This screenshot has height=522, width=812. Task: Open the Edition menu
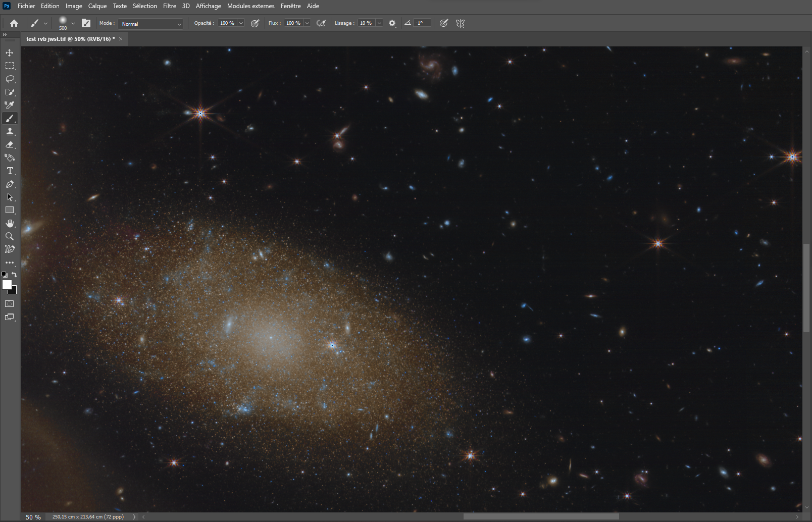[x=50, y=6]
